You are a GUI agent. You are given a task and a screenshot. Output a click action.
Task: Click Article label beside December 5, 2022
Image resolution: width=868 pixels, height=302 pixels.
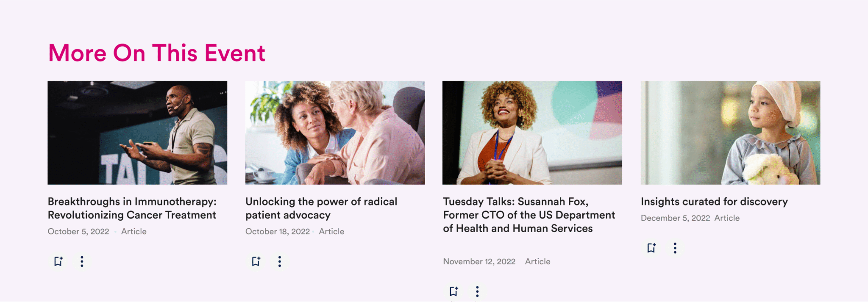(727, 218)
